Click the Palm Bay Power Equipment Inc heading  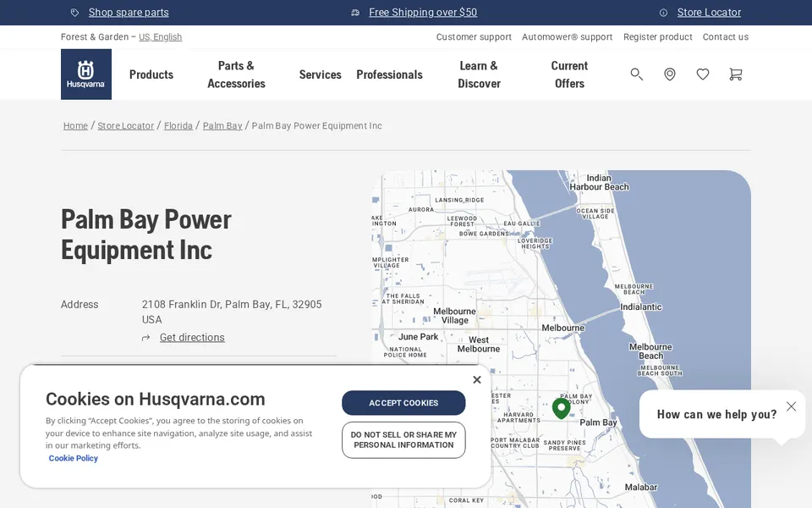[146, 235]
